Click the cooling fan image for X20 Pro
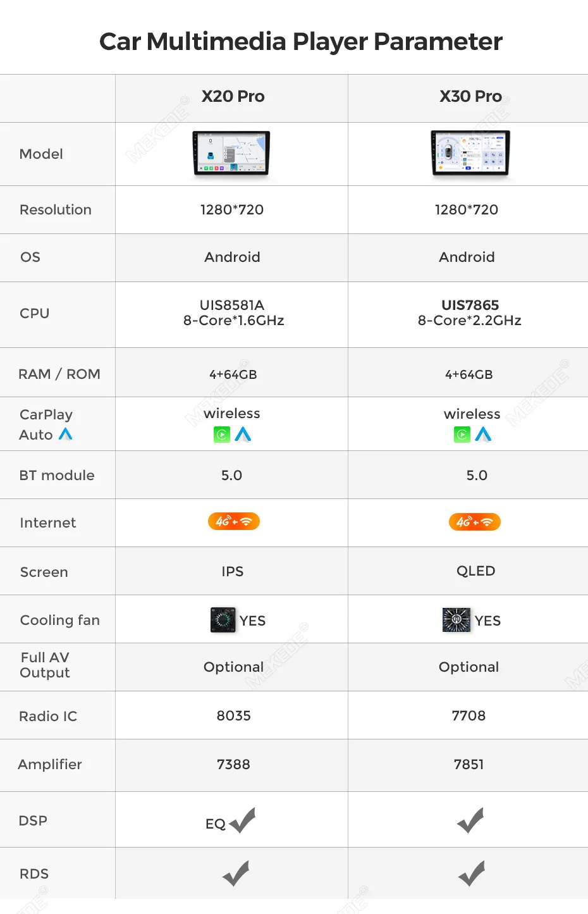 click(x=223, y=620)
